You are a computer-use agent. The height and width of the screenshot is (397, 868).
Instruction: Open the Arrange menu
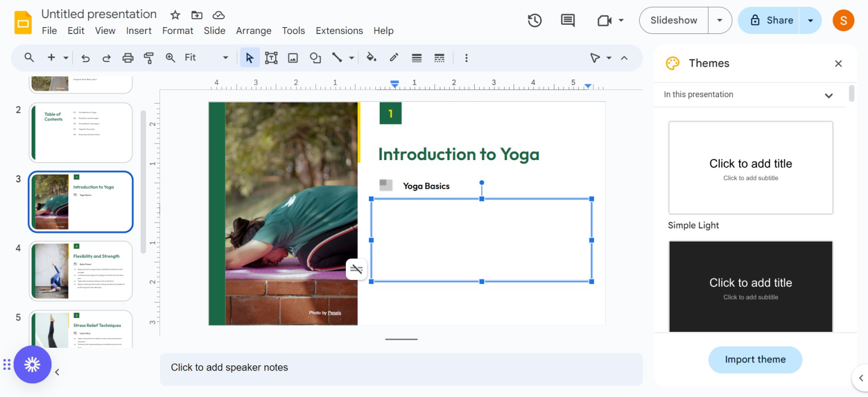[x=254, y=31]
